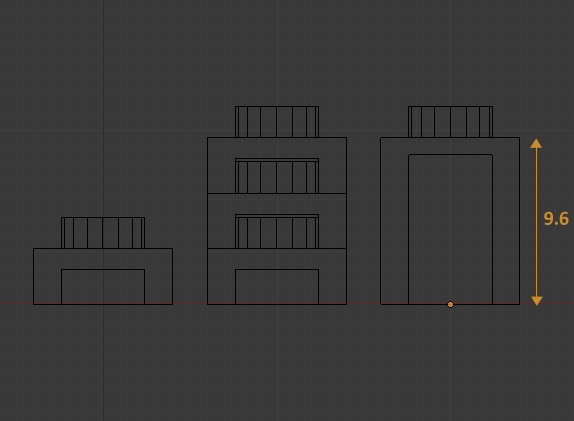Viewport: 574px width, 421px height.
Task: Click the top arrowhead of dimension line
Action: point(536,143)
